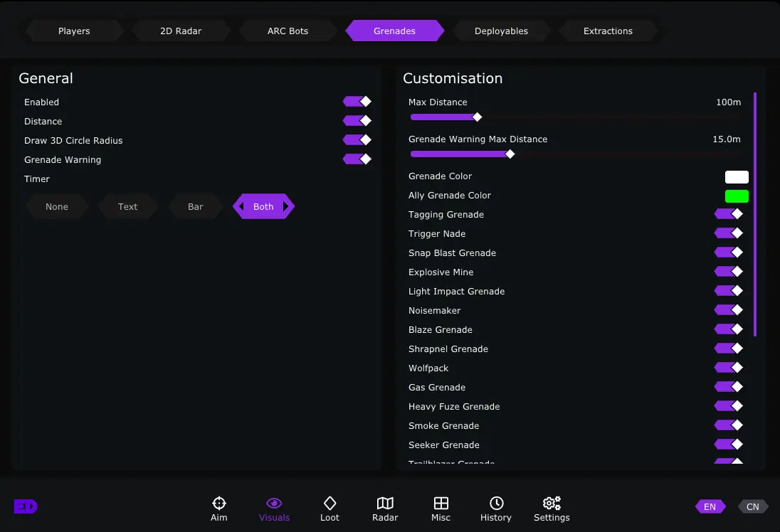
Task: Open the Aim crosshair section
Action: [218, 509]
